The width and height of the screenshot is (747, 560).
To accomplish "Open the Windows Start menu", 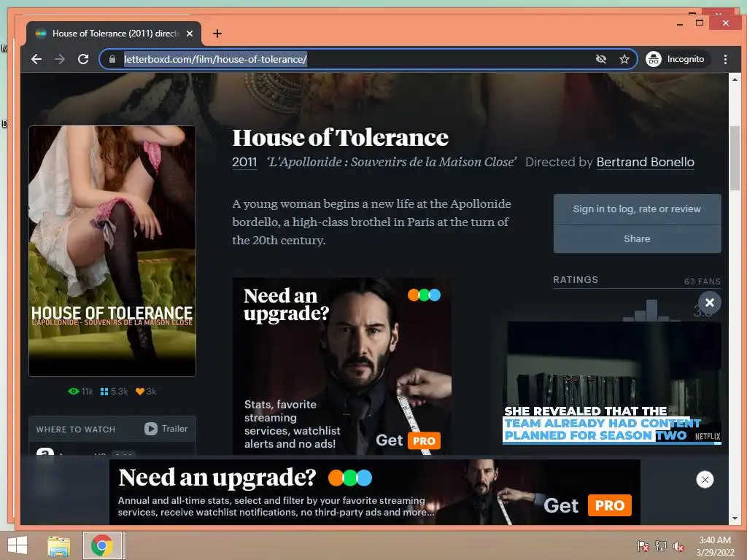I will 18,545.
